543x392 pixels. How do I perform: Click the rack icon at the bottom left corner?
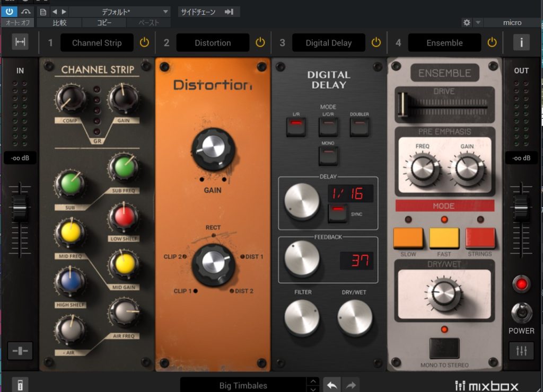20,385
